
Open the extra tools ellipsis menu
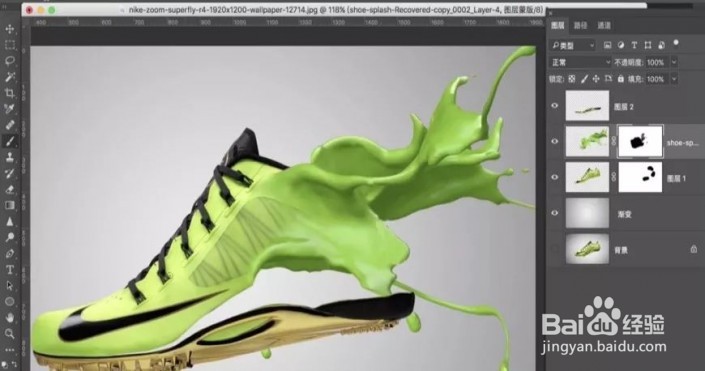tap(9, 349)
